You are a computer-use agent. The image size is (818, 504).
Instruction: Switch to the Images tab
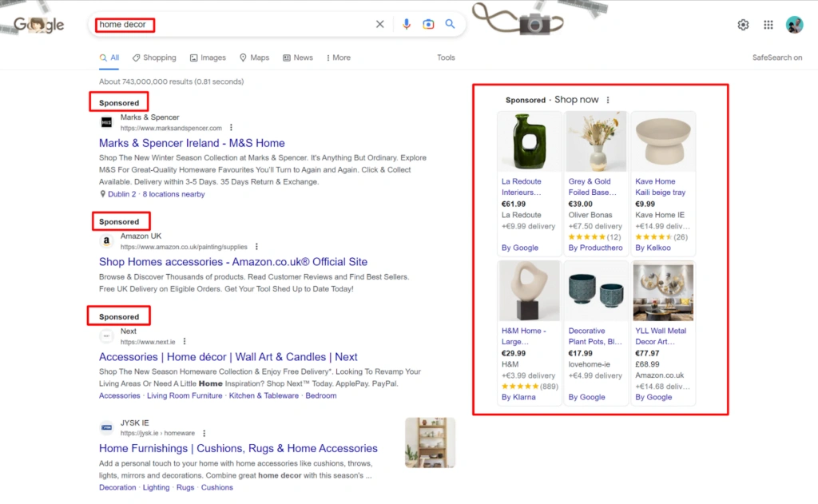click(x=208, y=58)
